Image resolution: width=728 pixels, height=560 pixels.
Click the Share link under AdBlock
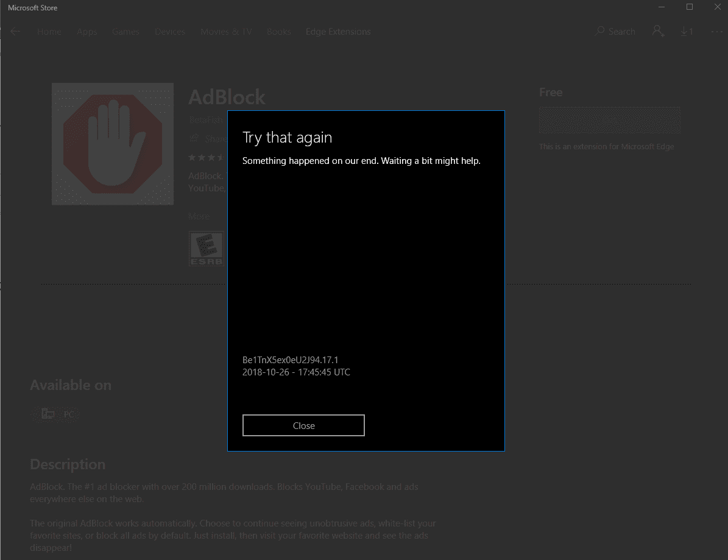[x=208, y=138]
